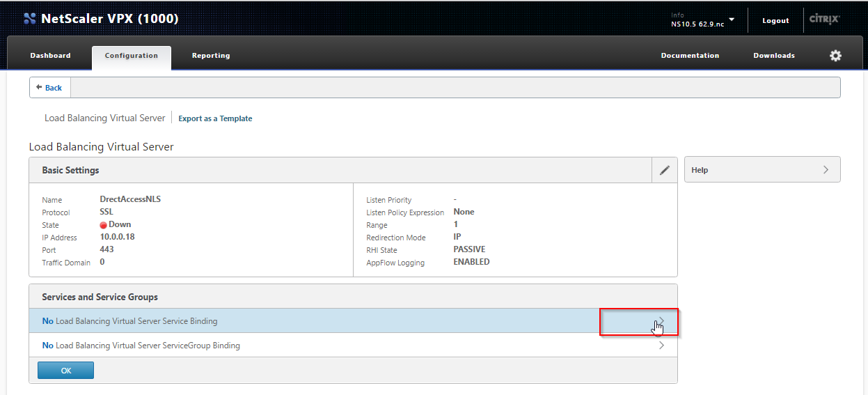The height and width of the screenshot is (395, 868).
Task: Open the Documentation link
Action: tap(690, 56)
